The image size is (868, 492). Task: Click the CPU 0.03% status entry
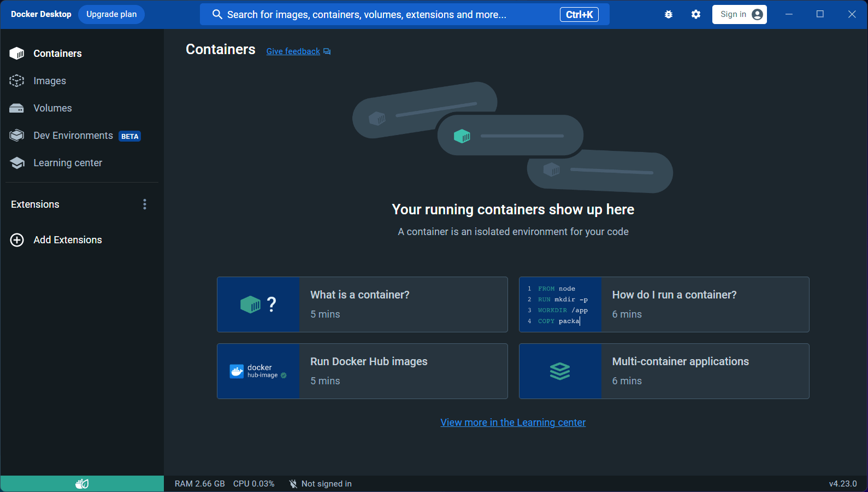click(254, 484)
